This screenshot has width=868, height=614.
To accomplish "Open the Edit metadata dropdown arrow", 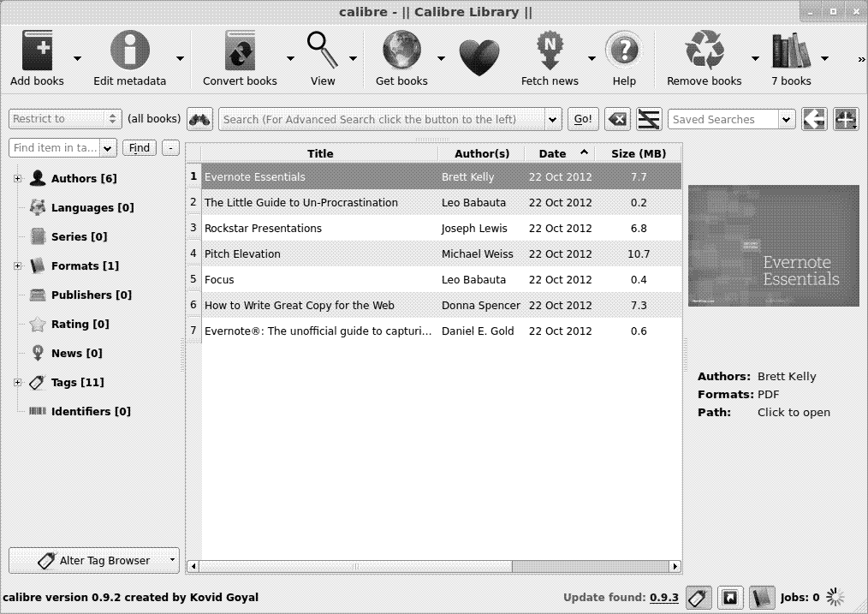I will click(180, 58).
